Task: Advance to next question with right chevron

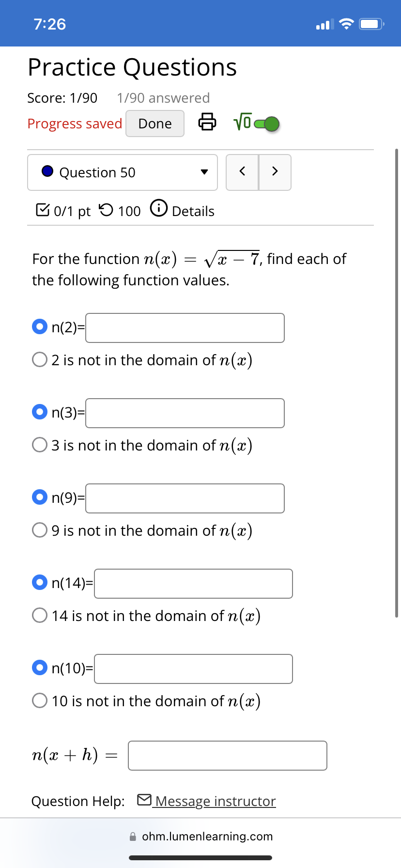Action: pos(275,172)
